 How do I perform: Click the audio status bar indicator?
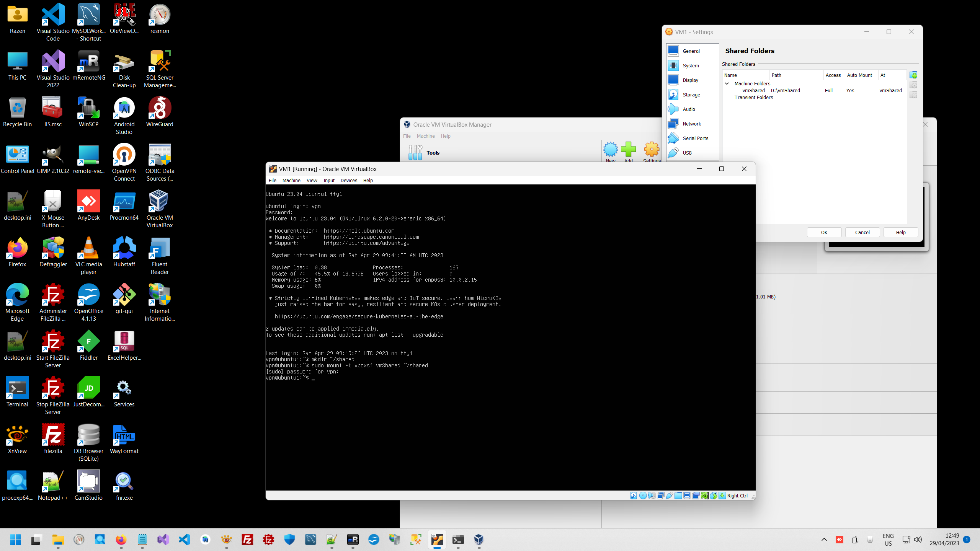[652, 496]
